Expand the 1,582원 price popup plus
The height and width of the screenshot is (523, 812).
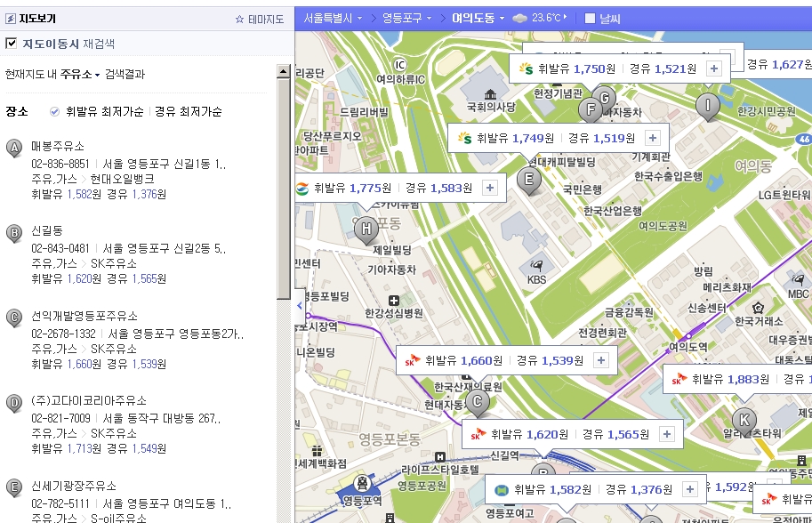[690, 489]
